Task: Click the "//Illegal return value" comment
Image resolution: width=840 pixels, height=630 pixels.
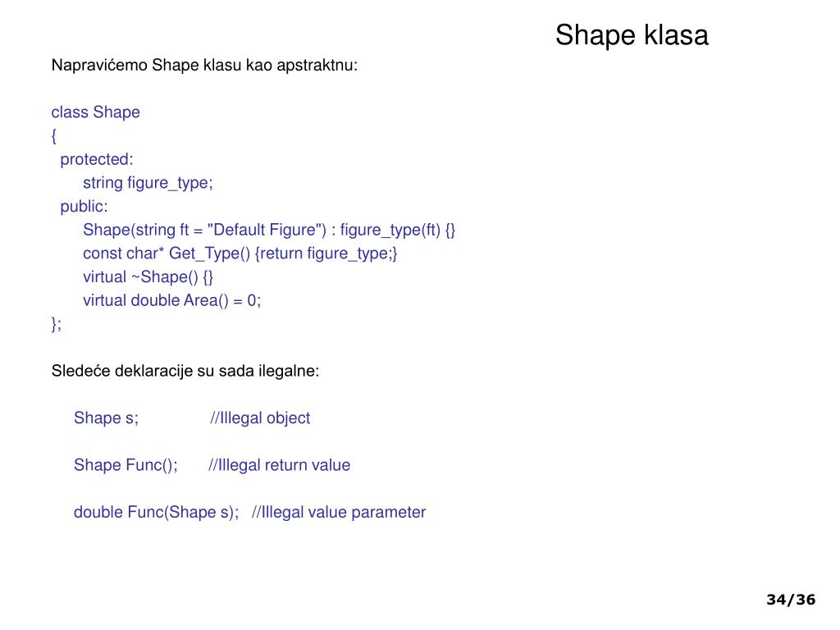Action: [279, 465]
